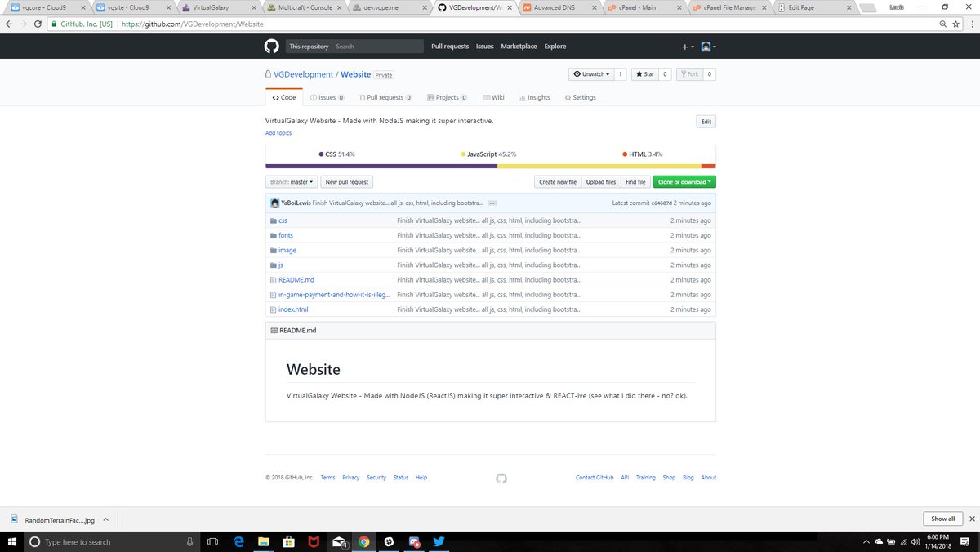
Task: Click Pull requests in the top navigation
Action: click(x=450, y=47)
